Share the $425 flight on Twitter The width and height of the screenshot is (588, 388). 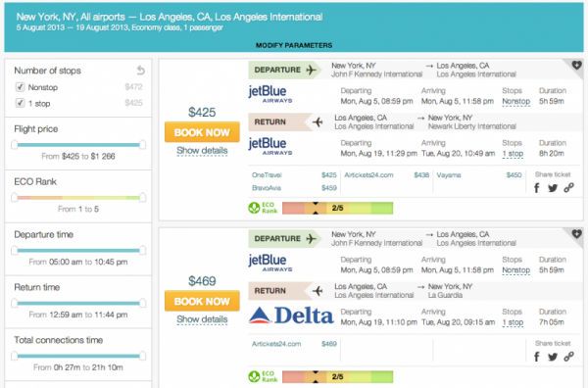[553, 188]
